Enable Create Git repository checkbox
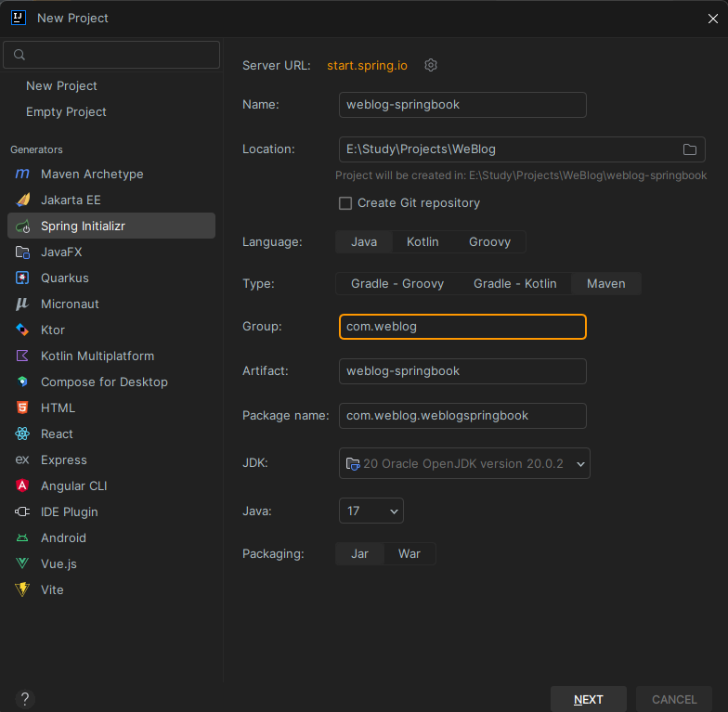The height and width of the screenshot is (712, 728). [345, 203]
